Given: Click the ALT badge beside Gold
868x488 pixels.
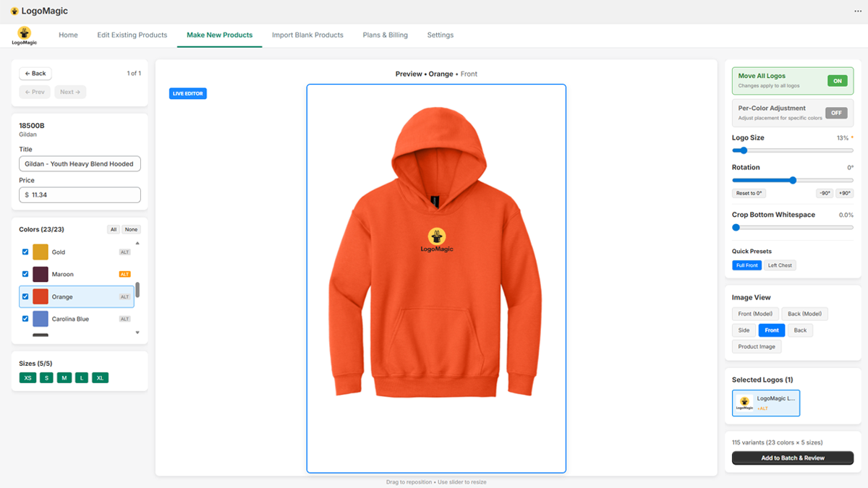Looking at the screenshot, I should pyautogui.click(x=125, y=252).
